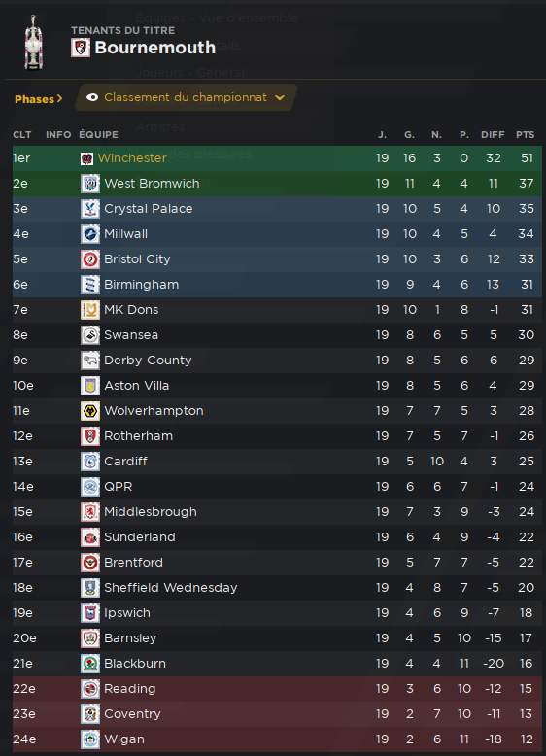This screenshot has width=546, height=756.
Task: Sort table by PTS column header
Action: coord(525,134)
